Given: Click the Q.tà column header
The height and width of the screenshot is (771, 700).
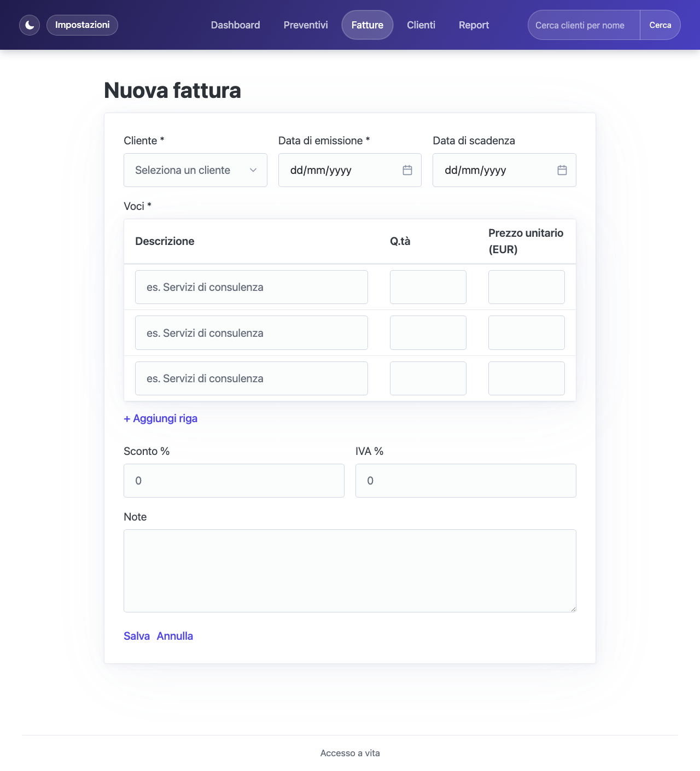Looking at the screenshot, I should (x=400, y=241).
